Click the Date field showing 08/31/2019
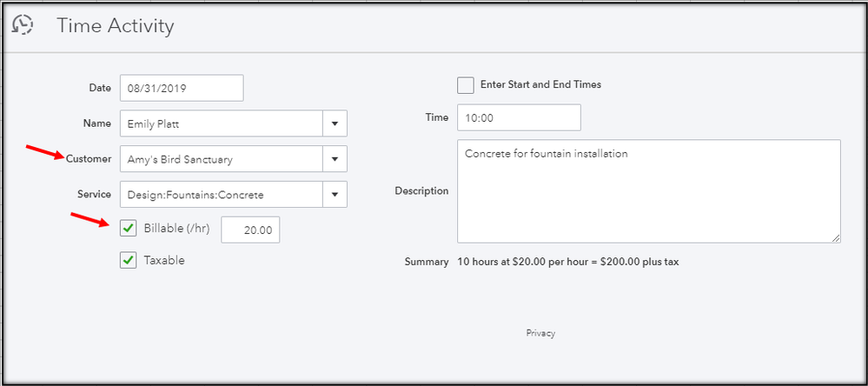Screen dimensions: 868x386 (182, 88)
